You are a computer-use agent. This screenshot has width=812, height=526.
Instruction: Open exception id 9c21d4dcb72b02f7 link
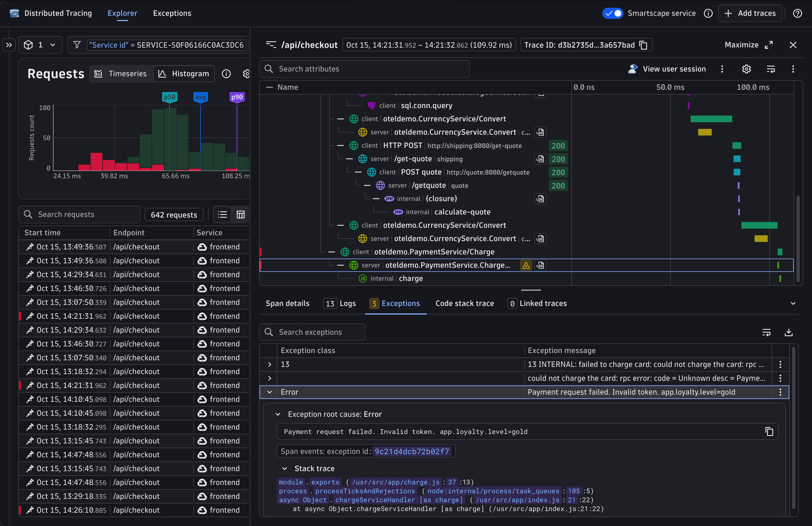(x=412, y=451)
